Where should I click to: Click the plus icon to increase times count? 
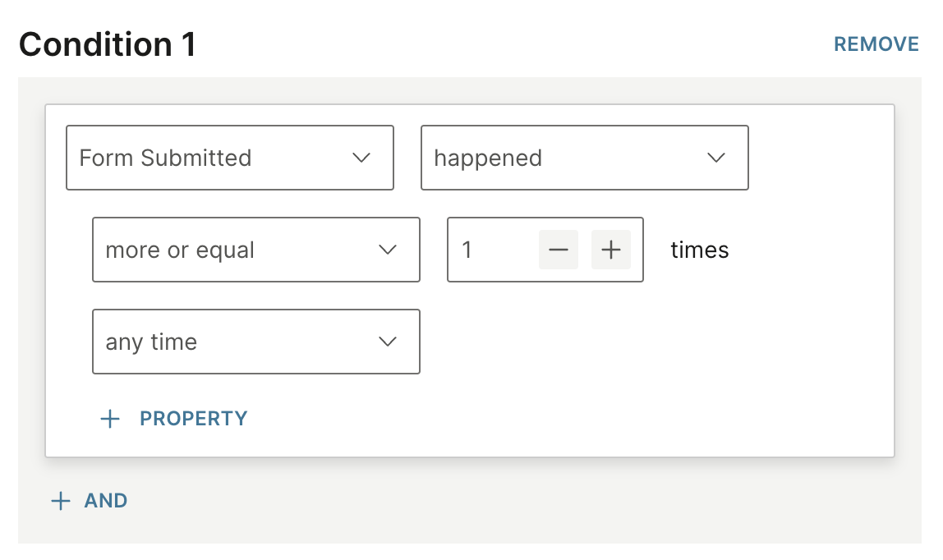pos(610,250)
